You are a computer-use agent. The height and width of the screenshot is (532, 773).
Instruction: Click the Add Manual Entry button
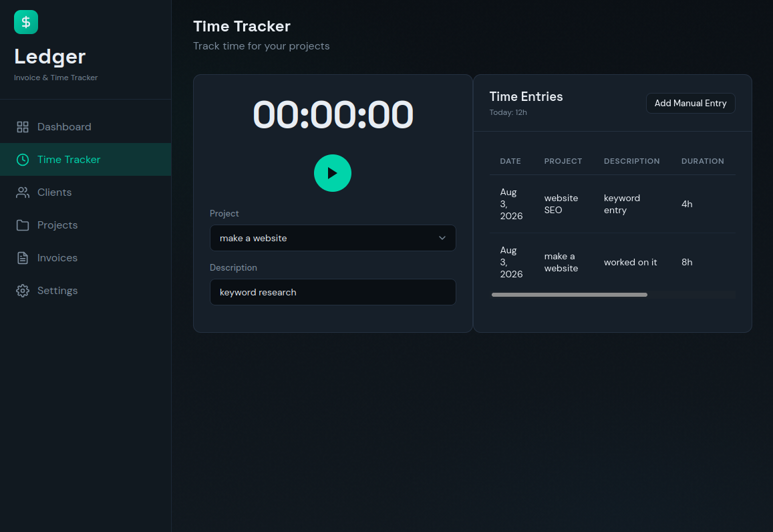pyautogui.click(x=690, y=103)
